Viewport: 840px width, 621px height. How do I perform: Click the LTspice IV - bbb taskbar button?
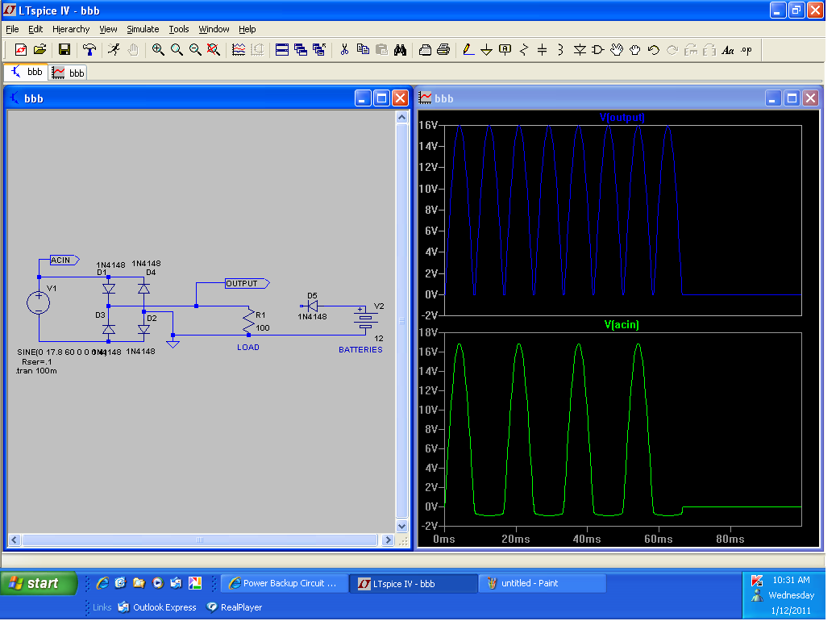413,583
